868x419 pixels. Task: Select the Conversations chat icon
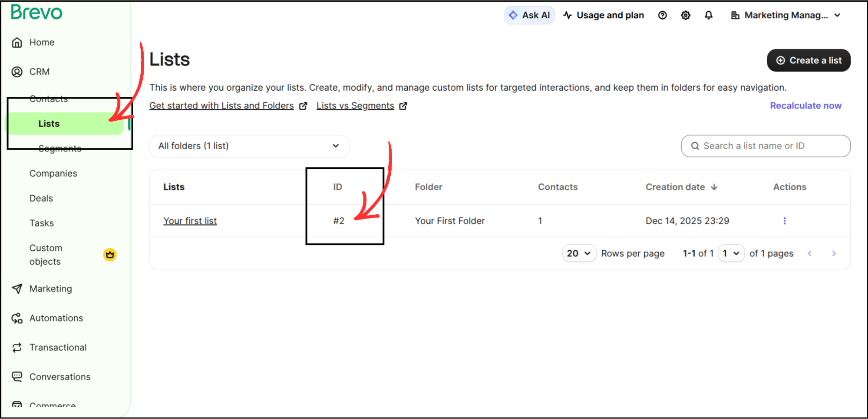[17, 376]
